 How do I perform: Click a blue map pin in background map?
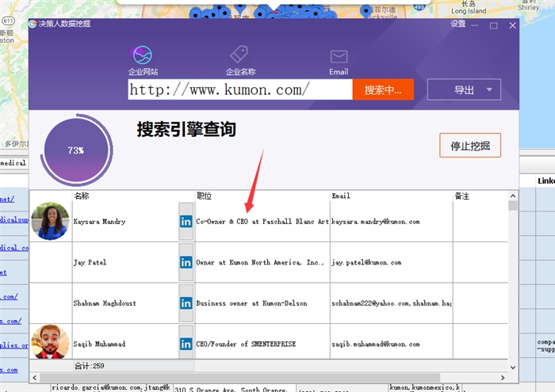point(366,11)
